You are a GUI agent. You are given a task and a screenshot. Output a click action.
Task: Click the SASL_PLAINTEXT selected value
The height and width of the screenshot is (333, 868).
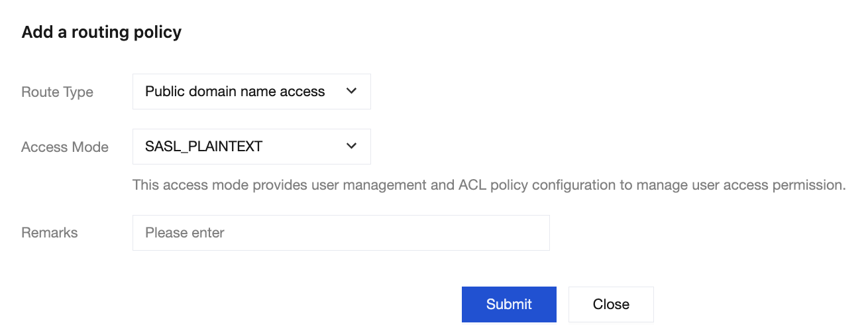[x=203, y=147]
